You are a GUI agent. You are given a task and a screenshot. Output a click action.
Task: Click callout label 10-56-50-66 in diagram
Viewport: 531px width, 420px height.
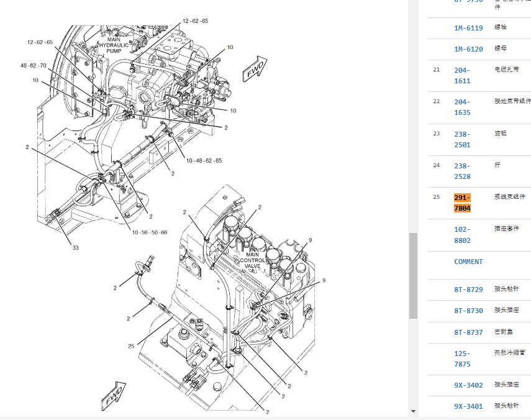[x=149, y=233]
